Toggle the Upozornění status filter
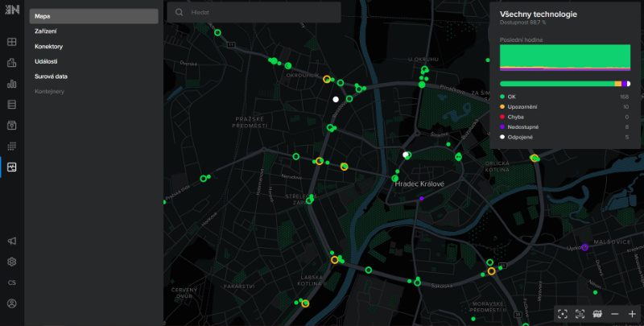 pos(523,106)
